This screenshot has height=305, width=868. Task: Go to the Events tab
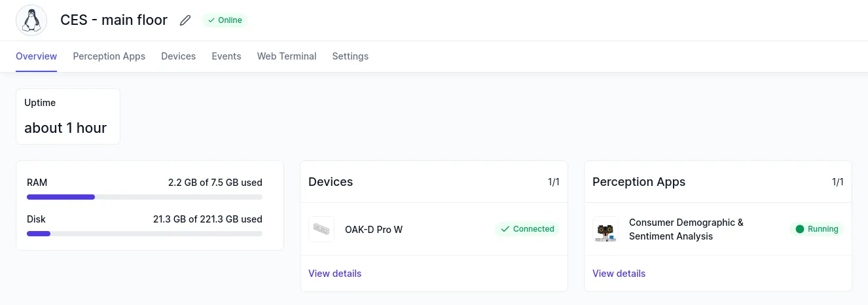[226, 56]
